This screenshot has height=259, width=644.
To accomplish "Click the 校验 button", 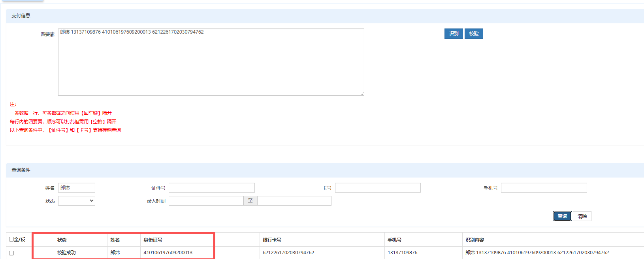I will pos(474,34).
